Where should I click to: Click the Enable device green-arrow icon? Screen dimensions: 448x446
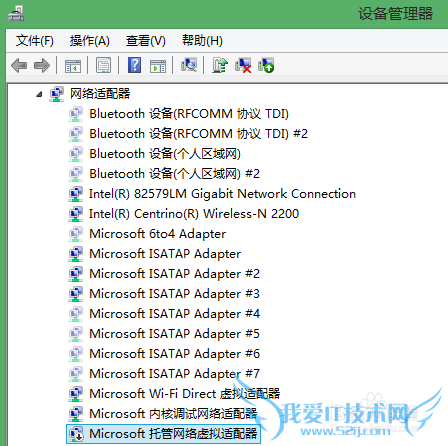(x=266, y=65)
